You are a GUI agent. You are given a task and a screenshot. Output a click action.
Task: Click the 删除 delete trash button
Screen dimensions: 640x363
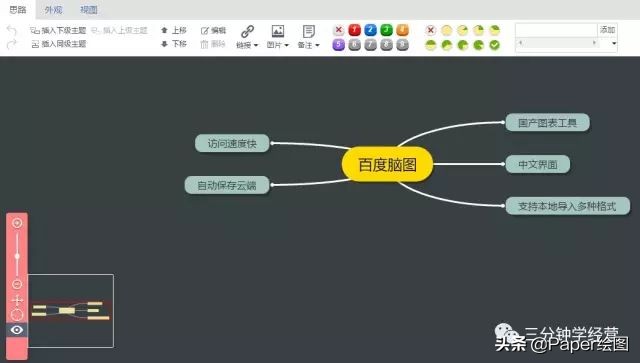pyautogui.click(x=213, y=44)
